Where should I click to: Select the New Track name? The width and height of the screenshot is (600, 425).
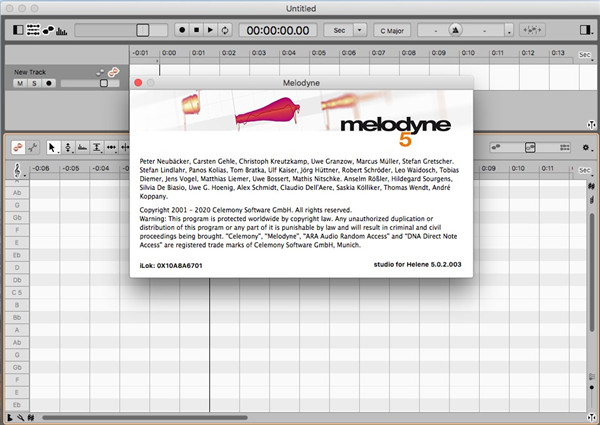coord(29,72)
